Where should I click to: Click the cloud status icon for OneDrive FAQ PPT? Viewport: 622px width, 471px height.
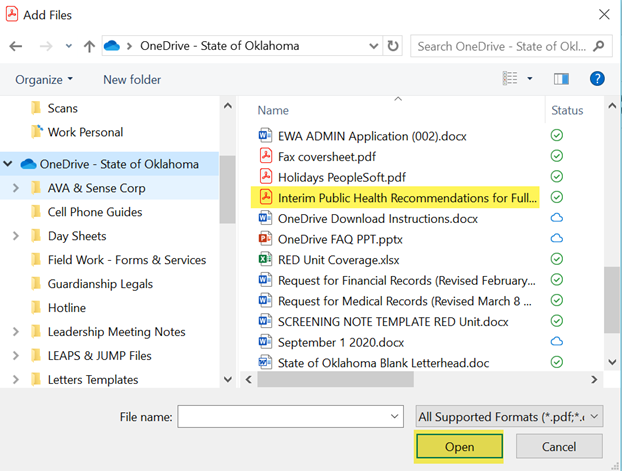[557, 238]
